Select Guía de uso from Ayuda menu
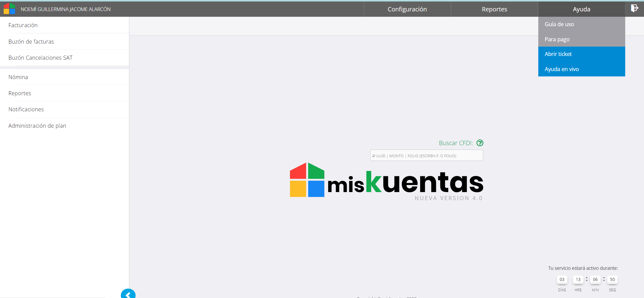The height and width of the screenshot is (298, 644). (559, 24)
